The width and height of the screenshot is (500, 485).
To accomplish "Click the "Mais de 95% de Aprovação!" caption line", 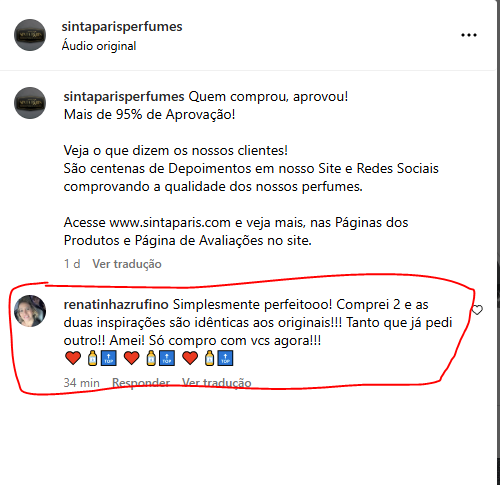I will tap(149, 115).
